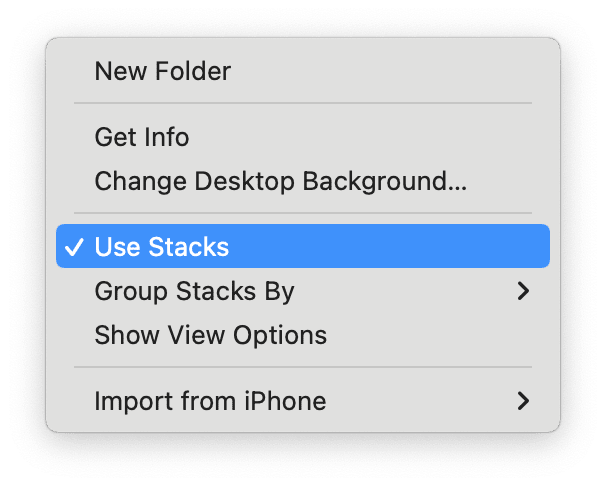Viewport: 606px width, 486px height.
Task: Click the arrow icon next to Import from iPhone
Action: tap(522, 401)
